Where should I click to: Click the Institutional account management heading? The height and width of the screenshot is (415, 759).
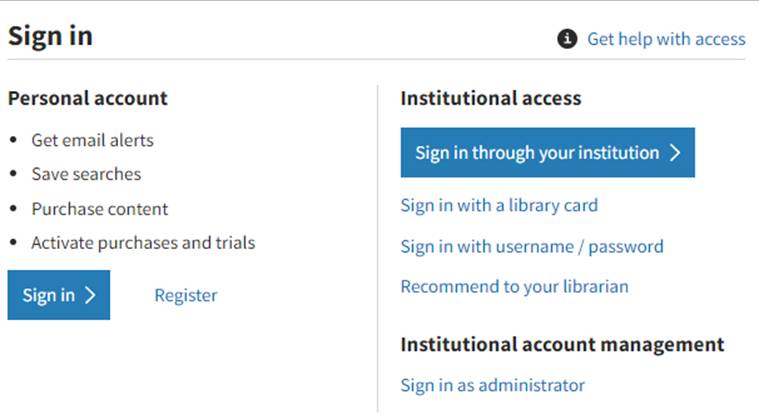[x=562, y=344]
